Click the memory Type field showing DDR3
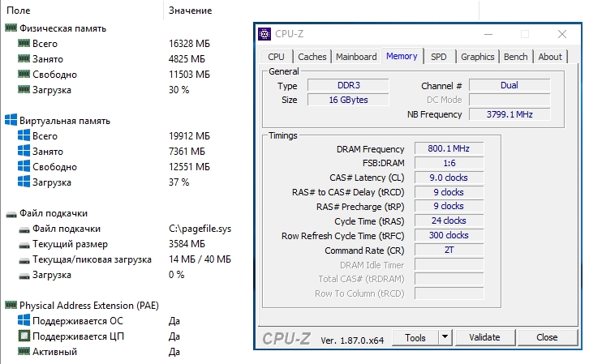Viewport: 589px width, 364px height. click(x=348, y=85)
